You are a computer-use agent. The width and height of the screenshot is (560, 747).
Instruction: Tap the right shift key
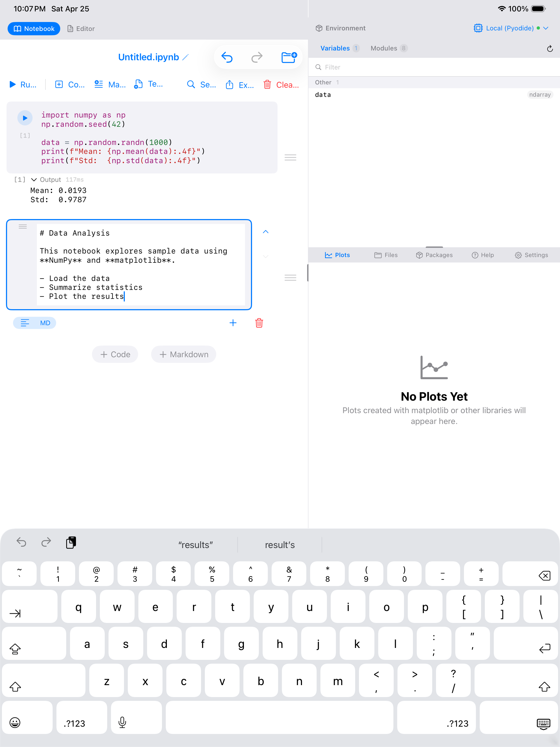point(516,681)
